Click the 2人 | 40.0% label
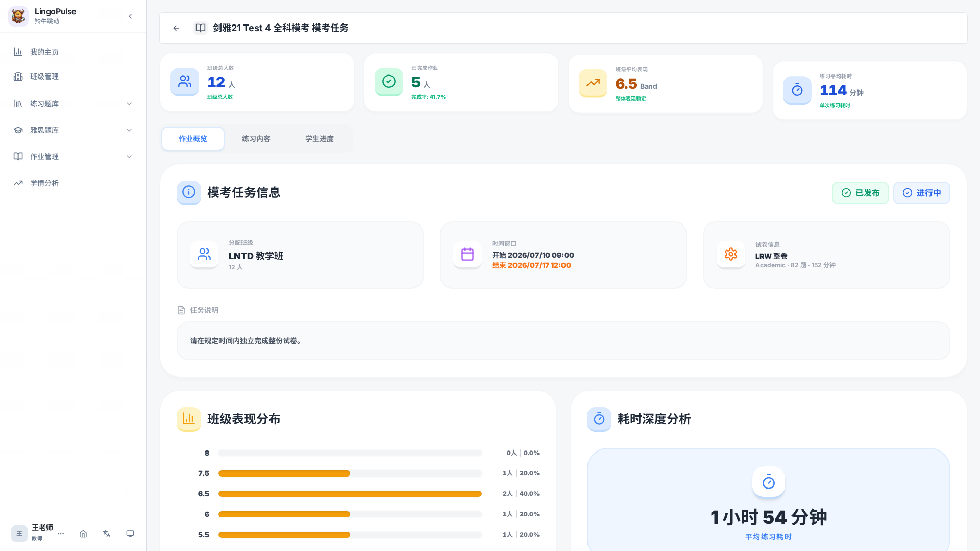 pyautogui.click(x=521, y=494)
